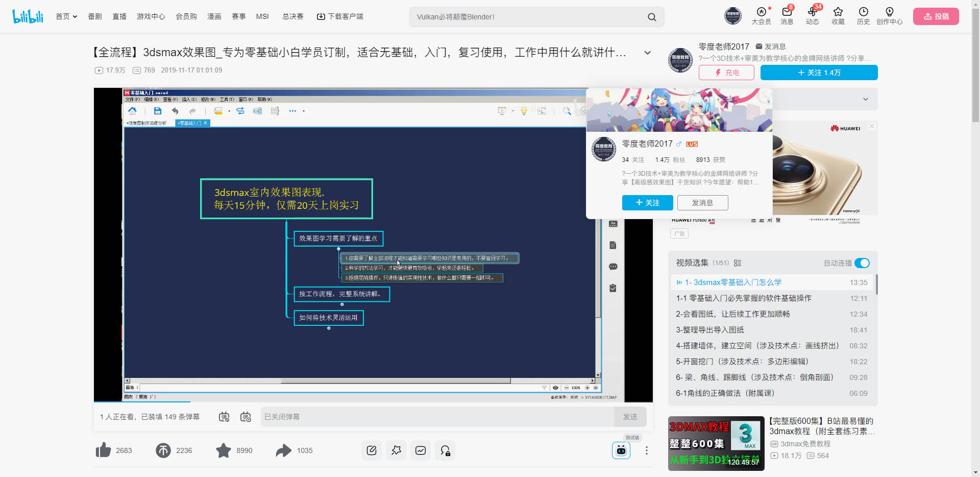Click 下载客户端 link

coord(340,16)
